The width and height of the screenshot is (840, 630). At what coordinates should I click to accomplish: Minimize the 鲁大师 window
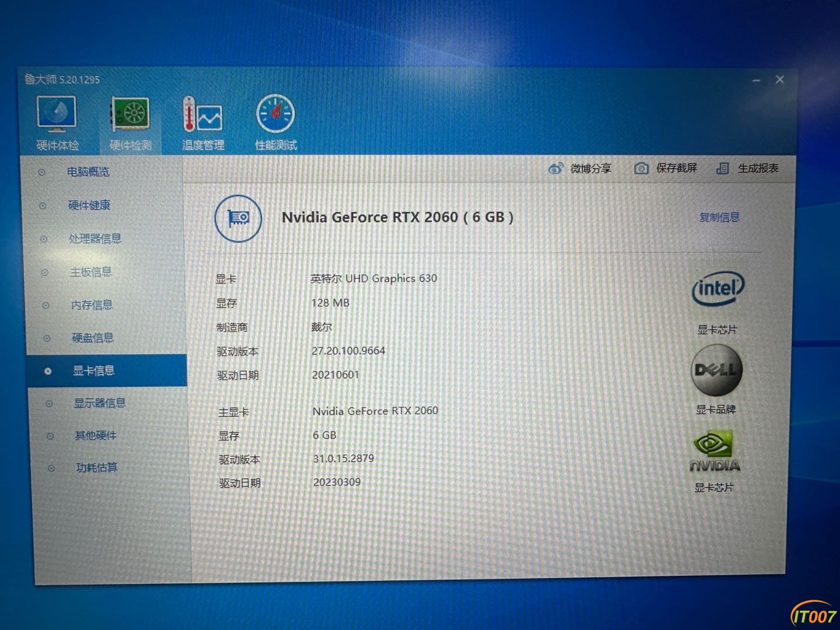tap(756, 80)
